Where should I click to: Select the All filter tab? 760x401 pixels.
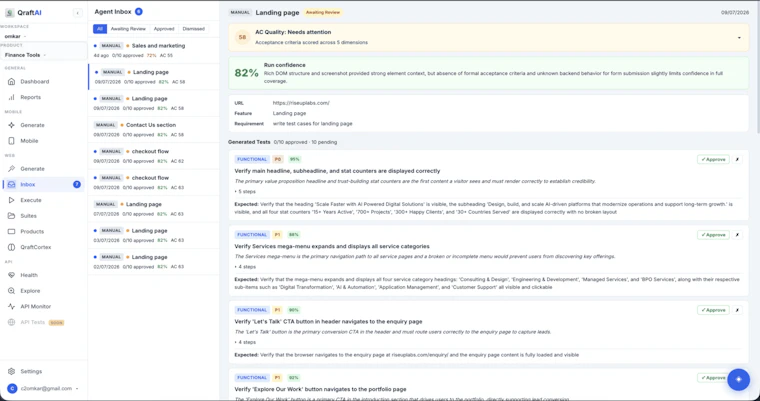100,29
